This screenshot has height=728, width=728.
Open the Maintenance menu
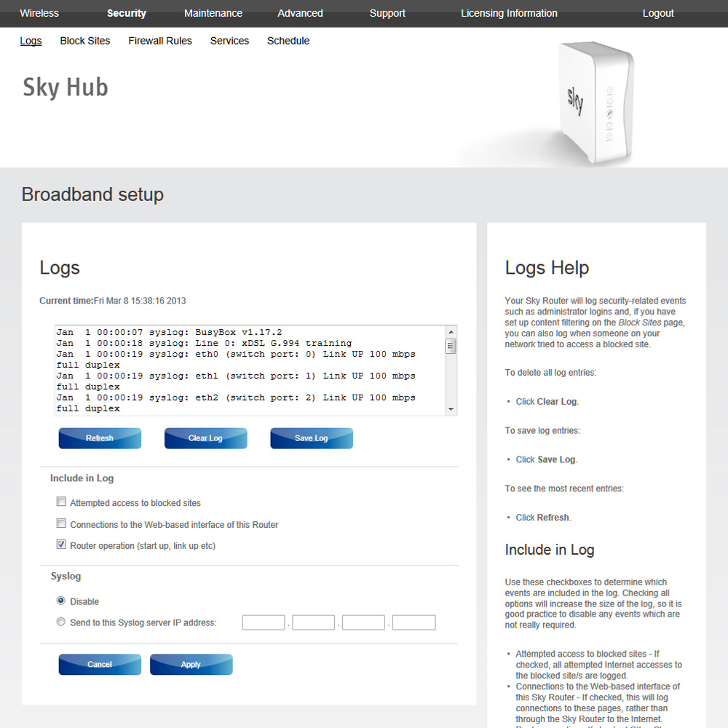click(213, 13)
